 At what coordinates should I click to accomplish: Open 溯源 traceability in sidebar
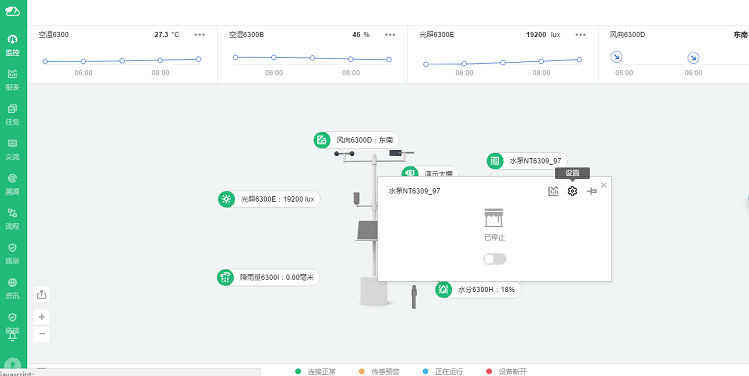click(x=12, y=184)
